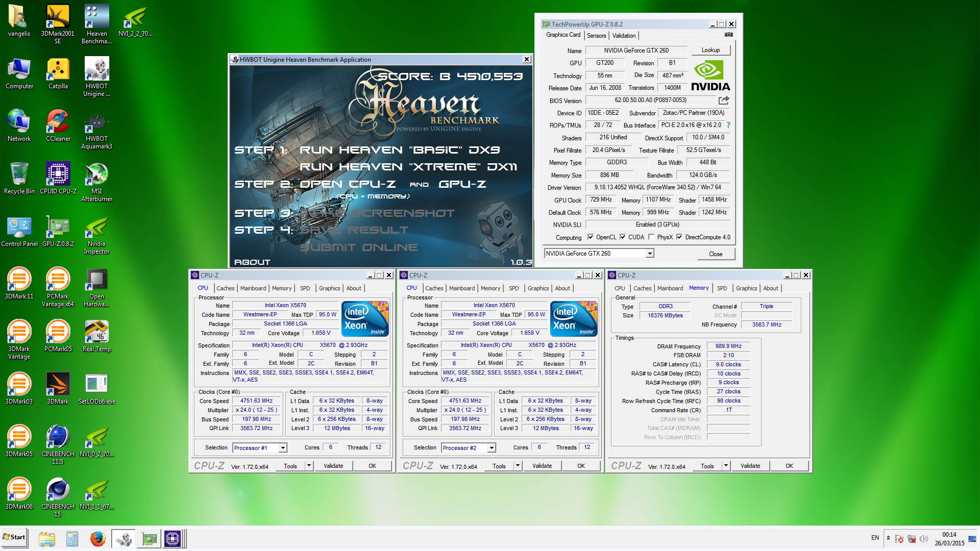Launch Nvidia Inspector desktop icon
The height and width of the screenshot is (551, 980).
tap(96, 235)
